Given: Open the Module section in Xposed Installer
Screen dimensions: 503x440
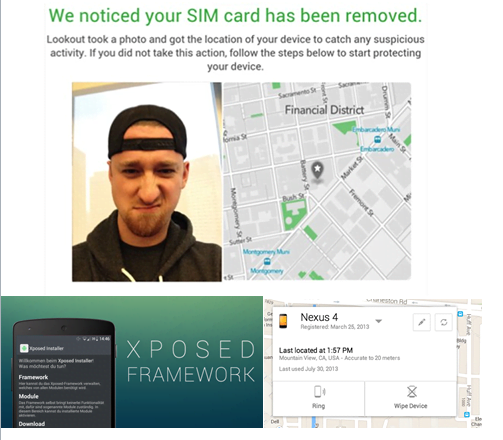Looking at the screenshot, I should click(29, 396).
